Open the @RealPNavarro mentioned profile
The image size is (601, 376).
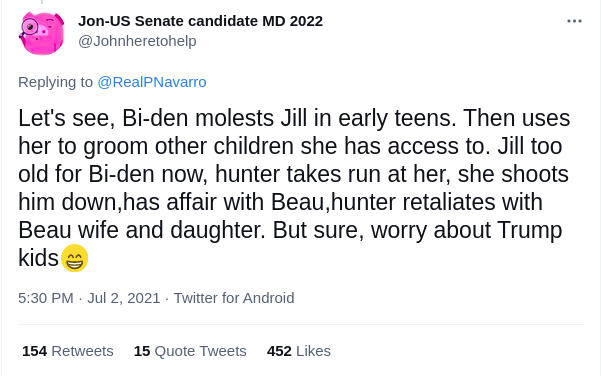tap(152, 82)
